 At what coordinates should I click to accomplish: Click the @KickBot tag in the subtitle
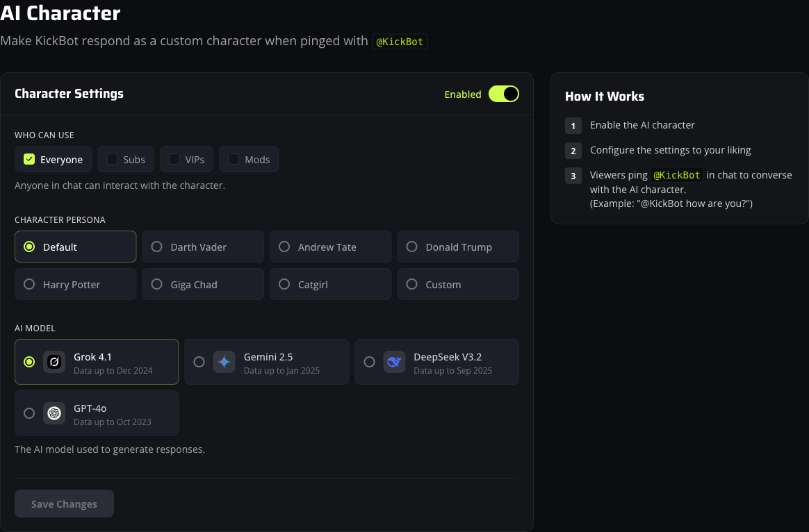coord(400,41)
